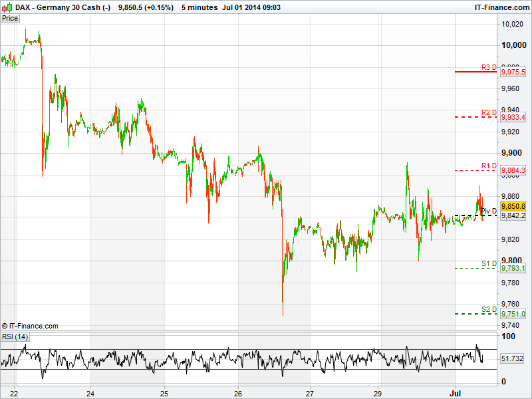Select the S2 D support price tag 9,751.0
The height and width of the screenshot is (399, 532).
coord(513,314)
